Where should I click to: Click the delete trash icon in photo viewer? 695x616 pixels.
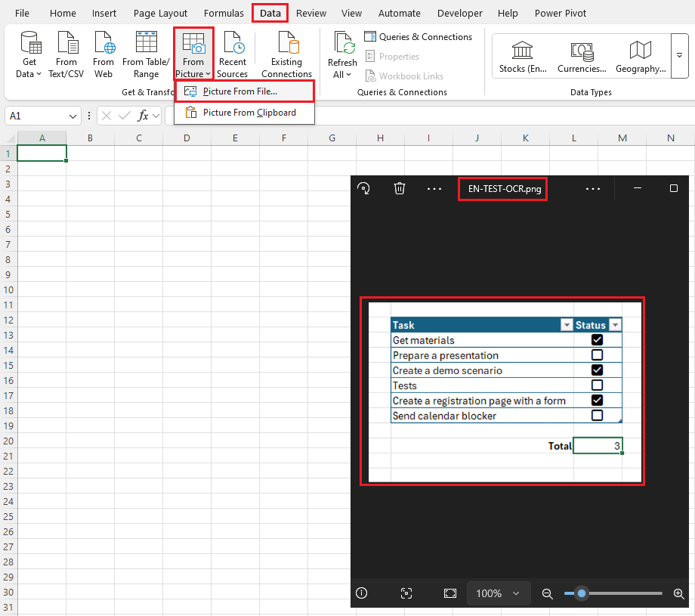[x=400, y=189]
